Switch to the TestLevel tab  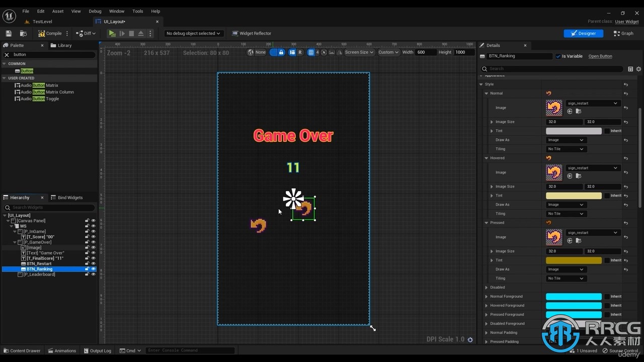42,22
